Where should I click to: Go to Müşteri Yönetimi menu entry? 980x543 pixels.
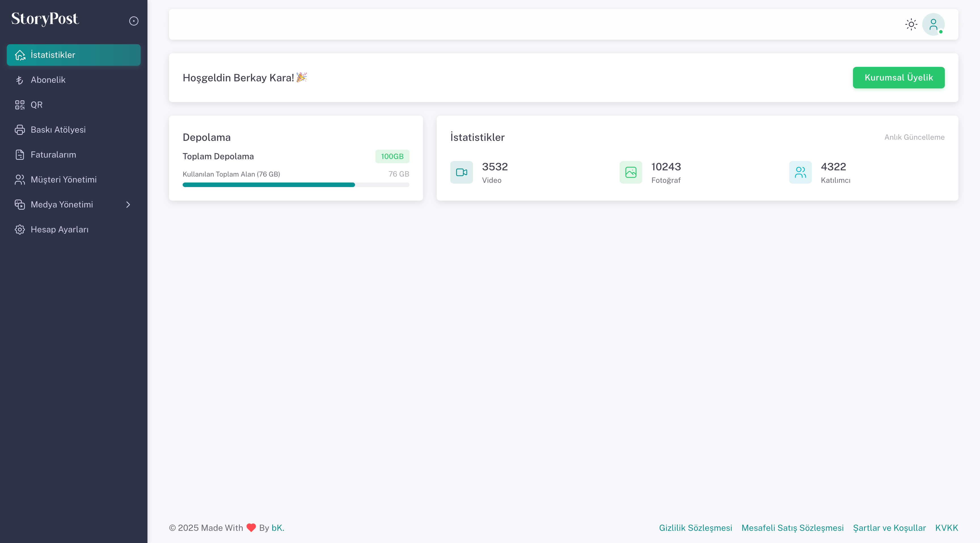pos(64,179)
